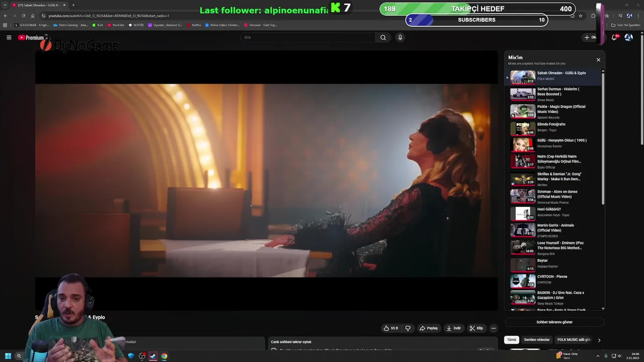Go to YouTube Premium home logo
This screenshot has width=644, height=362.
click(32, 38)
